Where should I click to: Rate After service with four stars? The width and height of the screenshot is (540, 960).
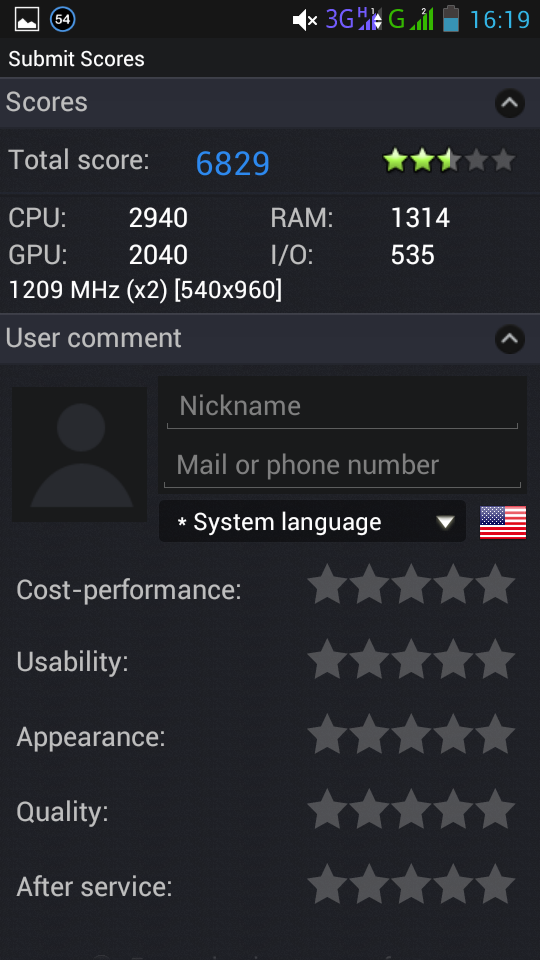[453, 884]
